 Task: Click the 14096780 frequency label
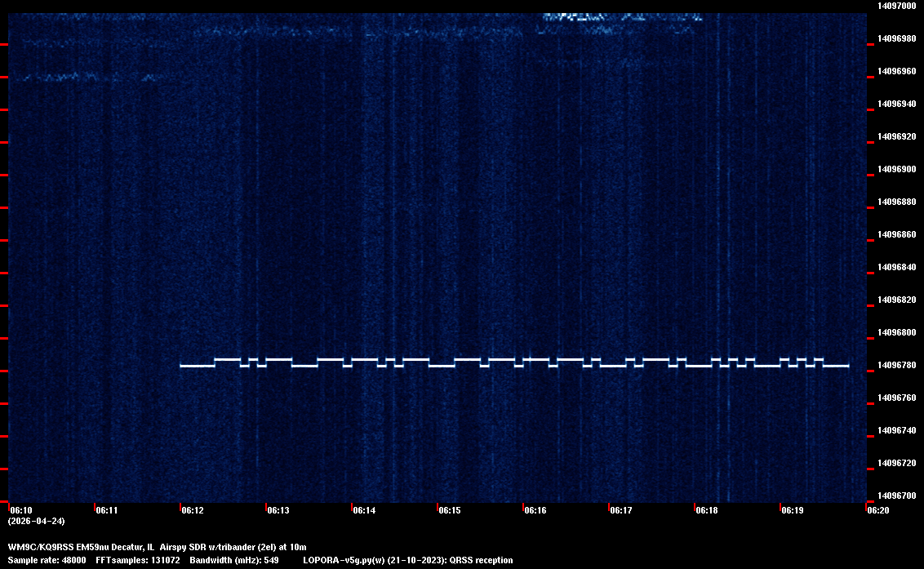coord(895,365)
